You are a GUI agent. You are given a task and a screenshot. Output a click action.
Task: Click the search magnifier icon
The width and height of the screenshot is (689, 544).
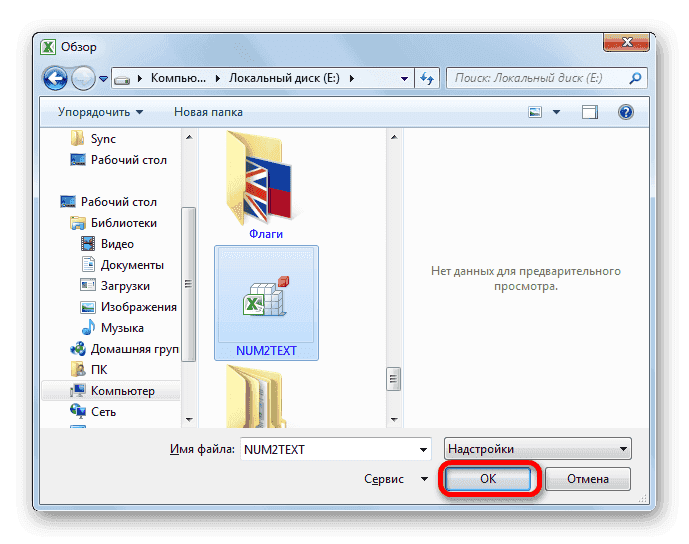coord(635,78)
